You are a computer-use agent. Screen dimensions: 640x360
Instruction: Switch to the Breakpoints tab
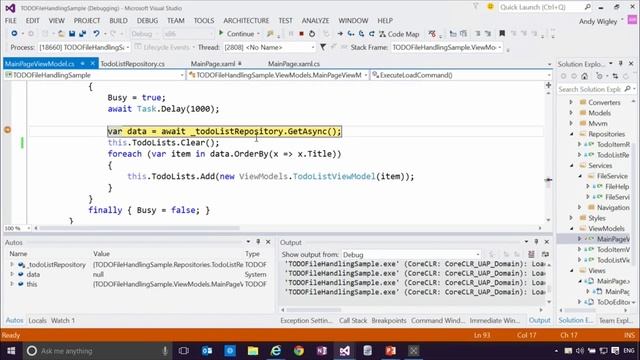pos(389,320)
